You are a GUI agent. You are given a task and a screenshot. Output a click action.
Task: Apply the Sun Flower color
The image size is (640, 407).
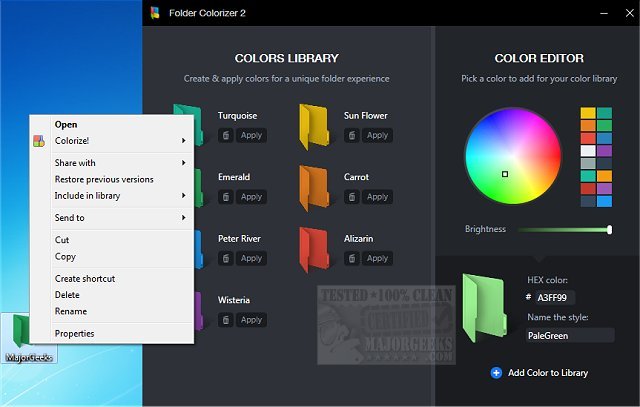click(377, 135)
